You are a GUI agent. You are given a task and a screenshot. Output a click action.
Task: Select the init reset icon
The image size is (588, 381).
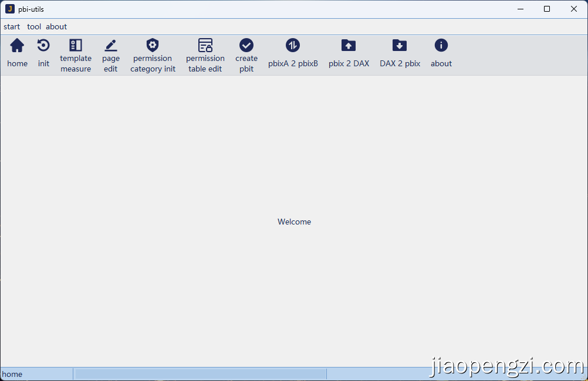[43, 46]
